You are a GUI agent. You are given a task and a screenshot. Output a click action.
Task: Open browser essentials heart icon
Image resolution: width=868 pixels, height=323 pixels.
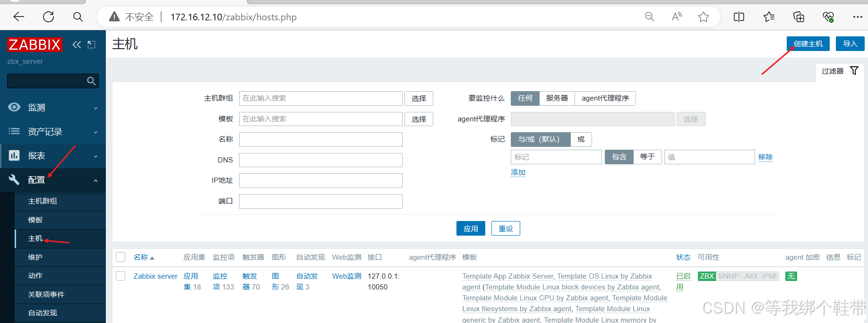click(828, 17)
